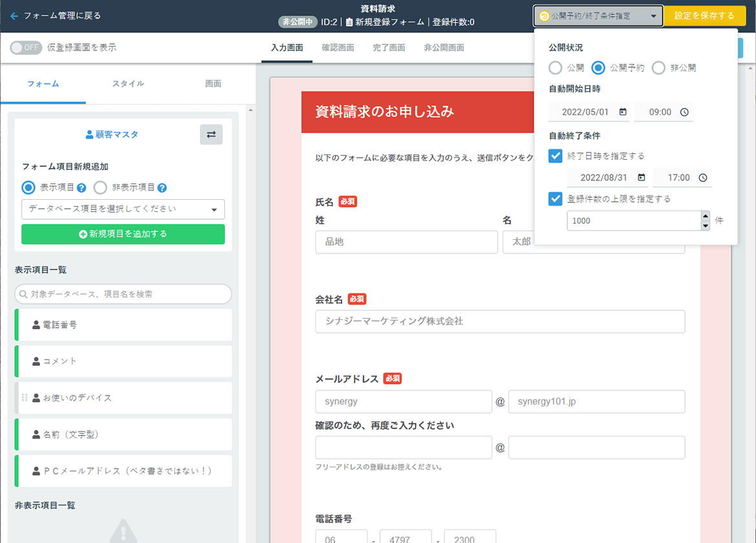Screen dimensions: 756x543
Task: Select the 公開予約 radio option
Action: (x=598, y=68)
